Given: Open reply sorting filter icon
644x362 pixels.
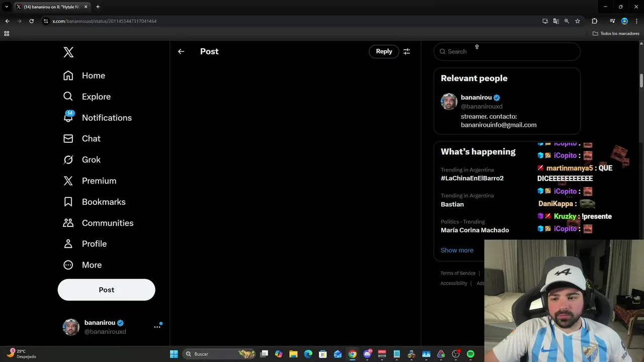Looking at the screenshot, I should click(407, 51).
